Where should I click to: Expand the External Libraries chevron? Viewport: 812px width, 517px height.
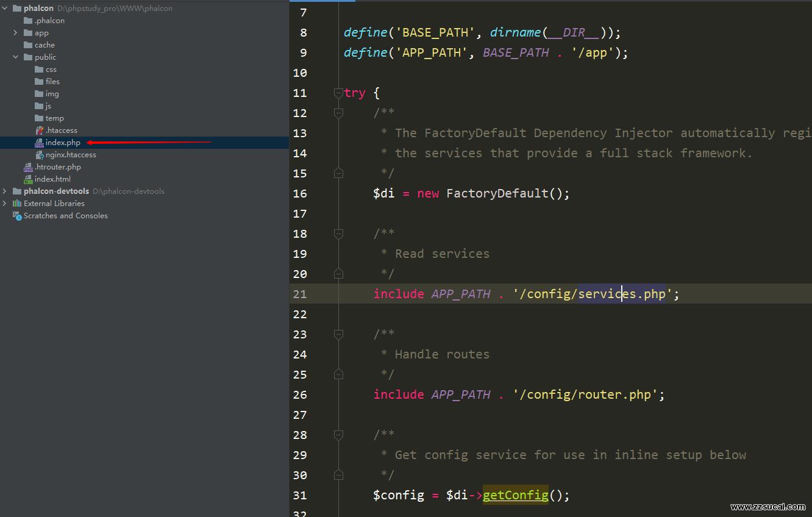point(5,204)
